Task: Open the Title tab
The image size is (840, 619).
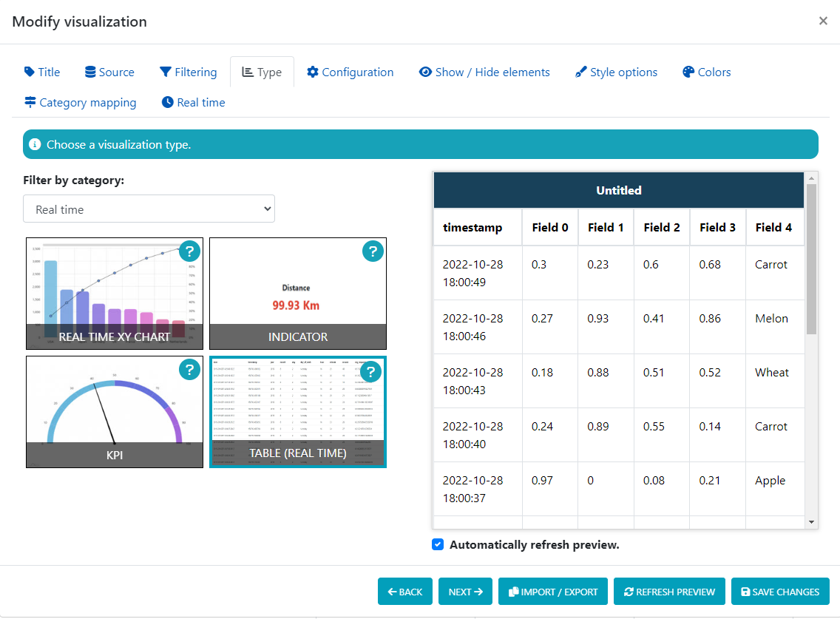Action: [x=42, y=72]
